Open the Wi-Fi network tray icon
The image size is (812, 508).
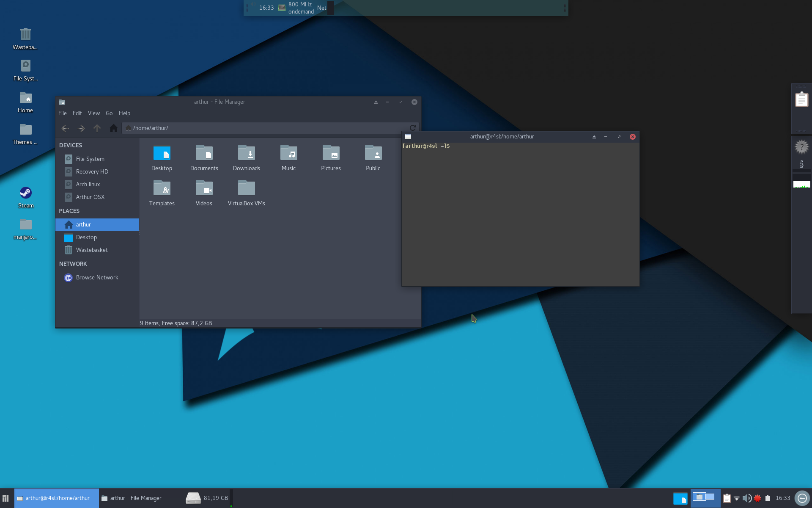point(737,498)
